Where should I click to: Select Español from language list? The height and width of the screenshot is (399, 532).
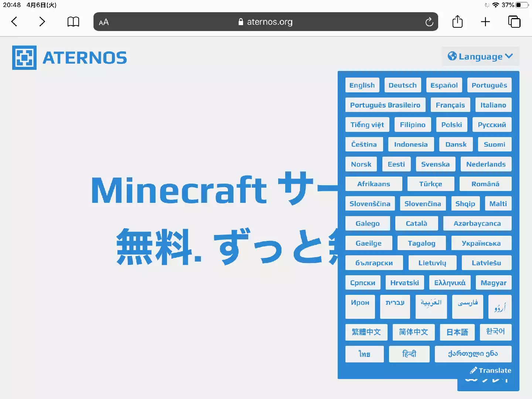pyautogui.click(x=444, y=85)
